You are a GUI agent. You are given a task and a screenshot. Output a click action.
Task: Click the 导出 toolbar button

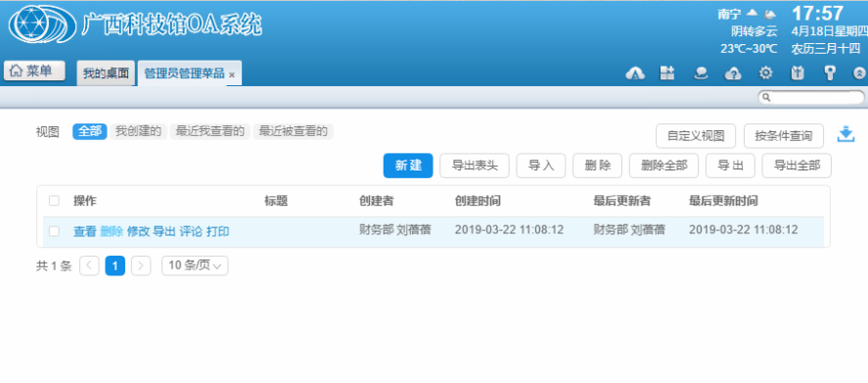point(730,166)
